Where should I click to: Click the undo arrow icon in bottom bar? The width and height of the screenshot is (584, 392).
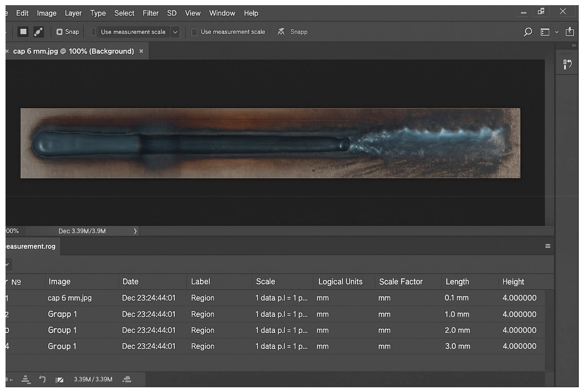42,379
